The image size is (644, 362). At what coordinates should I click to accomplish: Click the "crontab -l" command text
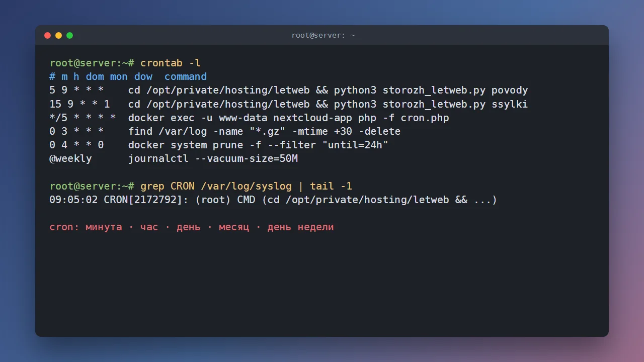pos(171,63)
